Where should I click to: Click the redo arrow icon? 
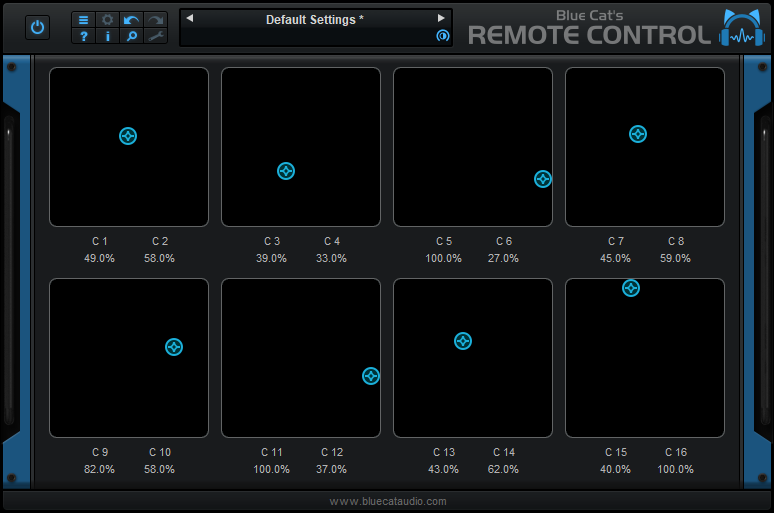point(155,20)
